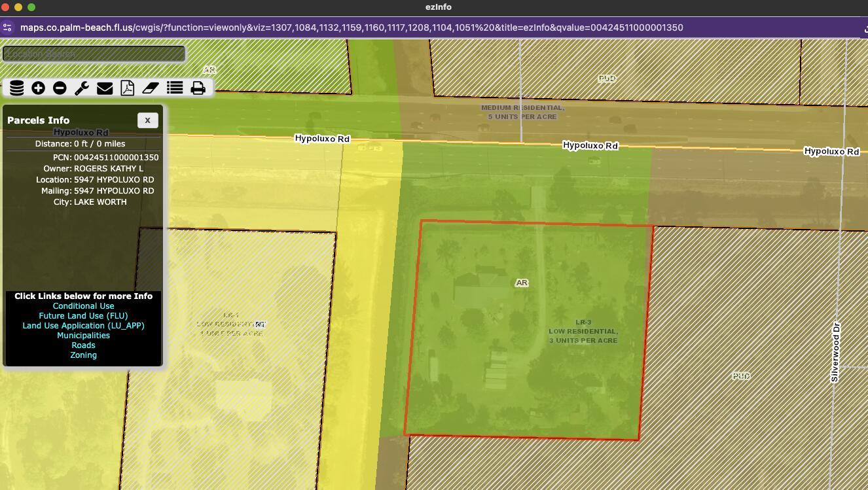Select the eraser clear icon

point(151,88)
